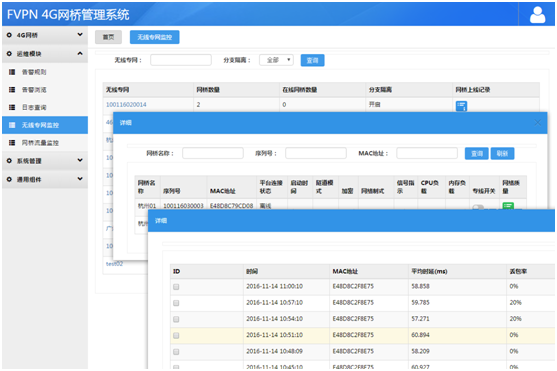Screen dimensions: 557x371
Task: Expand the 系统管理 sidebar section
Action: point(45,161)
